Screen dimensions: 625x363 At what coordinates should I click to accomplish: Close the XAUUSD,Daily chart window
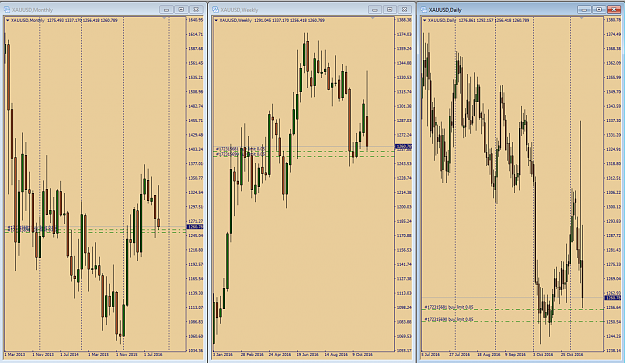coord(614,10)
